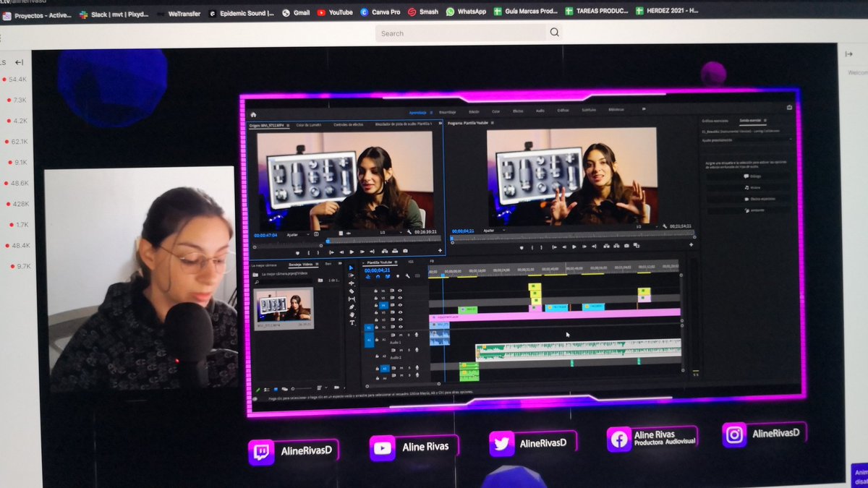Switch to Efectos workspace
The height and width of the screenshot is (488, 868).
click(518, 112)
